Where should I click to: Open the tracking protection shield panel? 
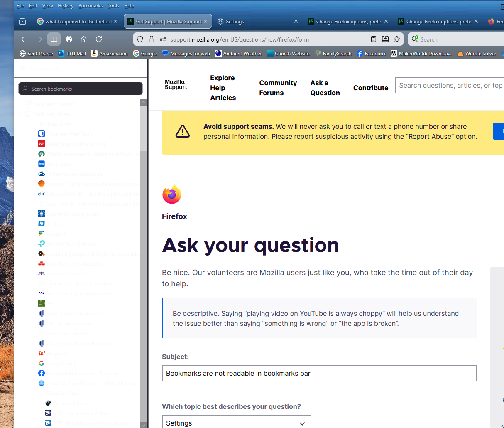[x=140, y=39]
